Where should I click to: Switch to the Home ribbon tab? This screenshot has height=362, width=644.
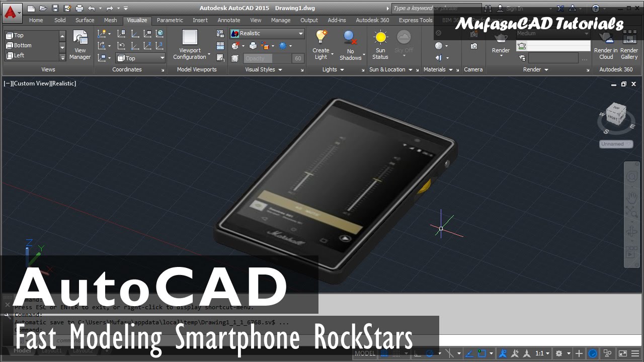36,20
